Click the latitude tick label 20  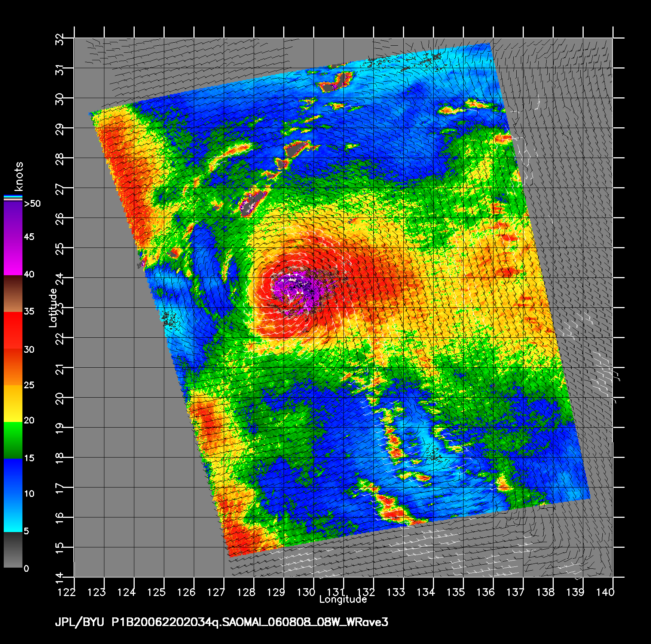[60, 398]
